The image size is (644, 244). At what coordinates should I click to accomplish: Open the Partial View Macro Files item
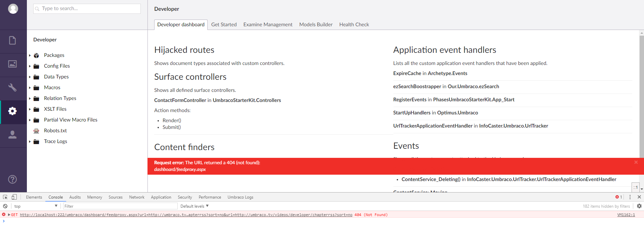tap(71, 120)
